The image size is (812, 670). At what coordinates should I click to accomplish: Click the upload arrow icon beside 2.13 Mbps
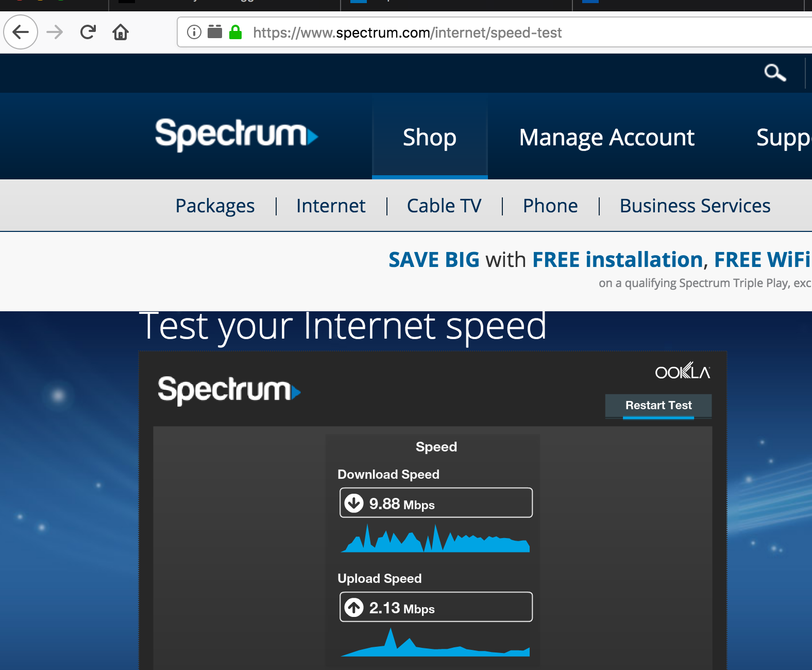click(x=354, y=608)
